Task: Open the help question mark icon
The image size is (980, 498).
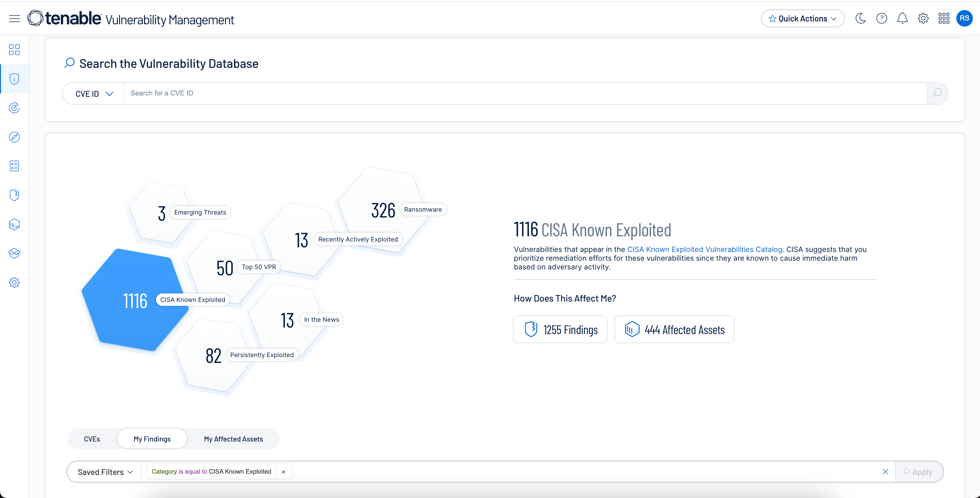Action: (881, 18)
